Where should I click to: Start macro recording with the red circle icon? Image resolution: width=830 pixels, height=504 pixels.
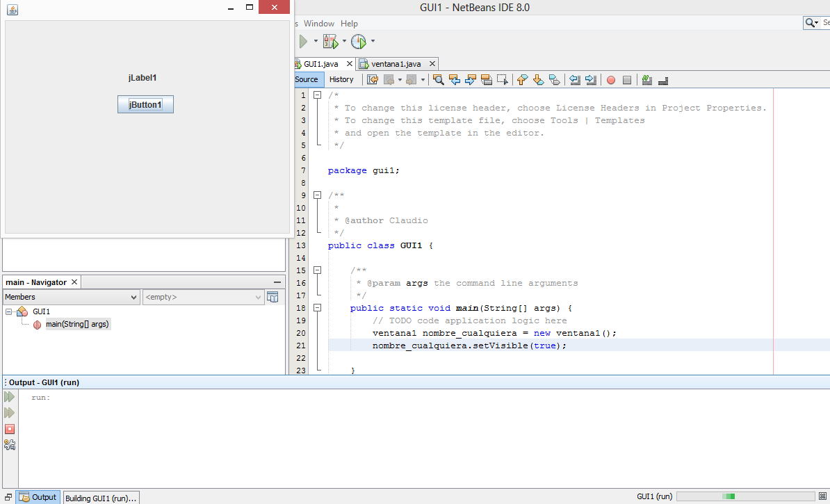click(x=610, y=79)
